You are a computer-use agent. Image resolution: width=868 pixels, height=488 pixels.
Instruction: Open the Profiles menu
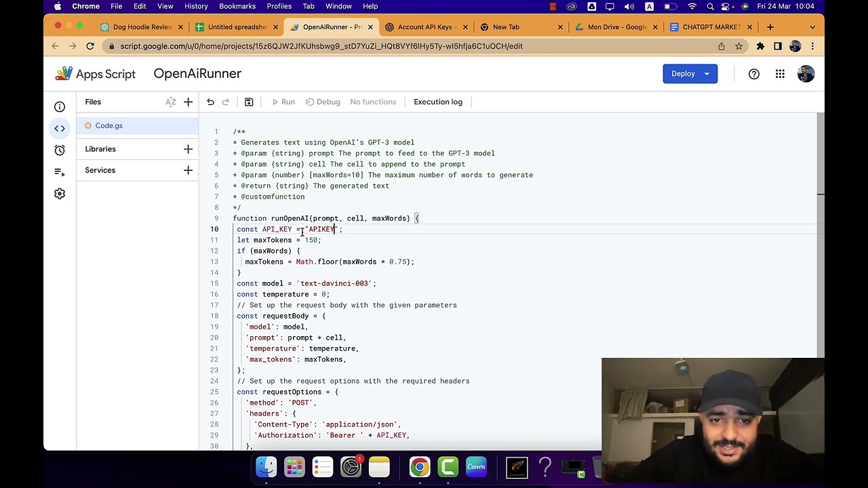(279, 6)
